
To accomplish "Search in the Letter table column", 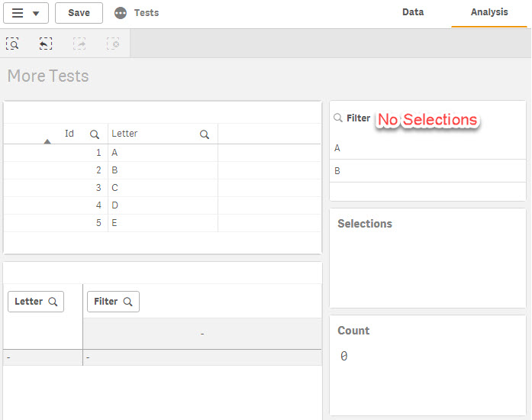I will pos(205,134).
